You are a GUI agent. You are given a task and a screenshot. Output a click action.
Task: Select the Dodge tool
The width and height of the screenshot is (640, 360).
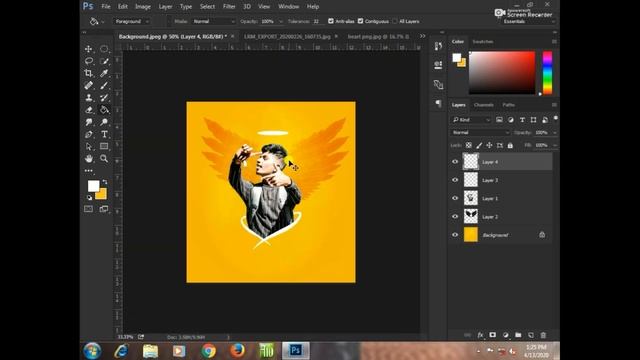coord(104,122)
